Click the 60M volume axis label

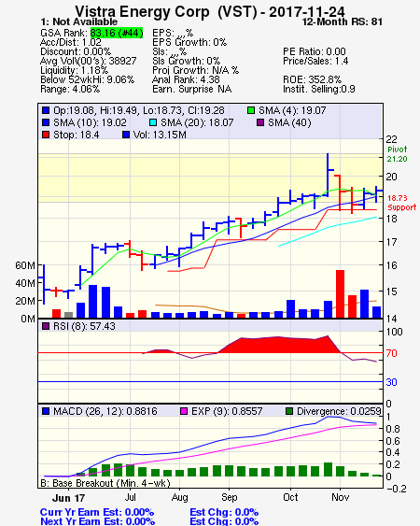[x=25, y=265]
